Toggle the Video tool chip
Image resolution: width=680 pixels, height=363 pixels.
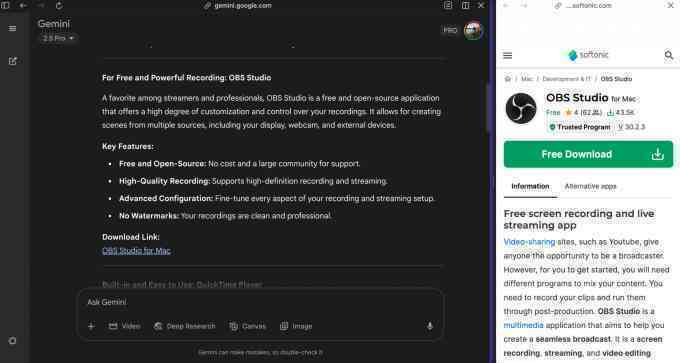(124, 326)
